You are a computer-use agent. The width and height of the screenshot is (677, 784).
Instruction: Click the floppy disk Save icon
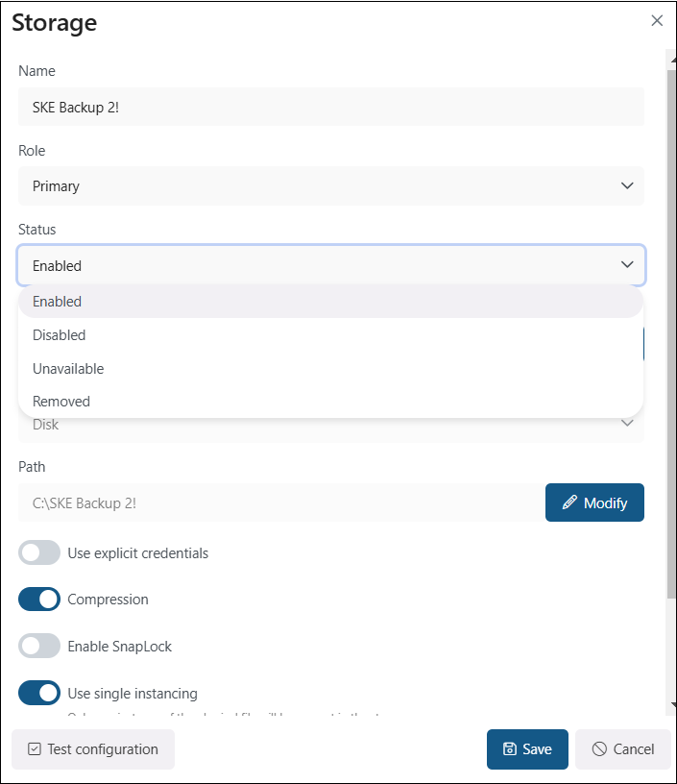510,749
